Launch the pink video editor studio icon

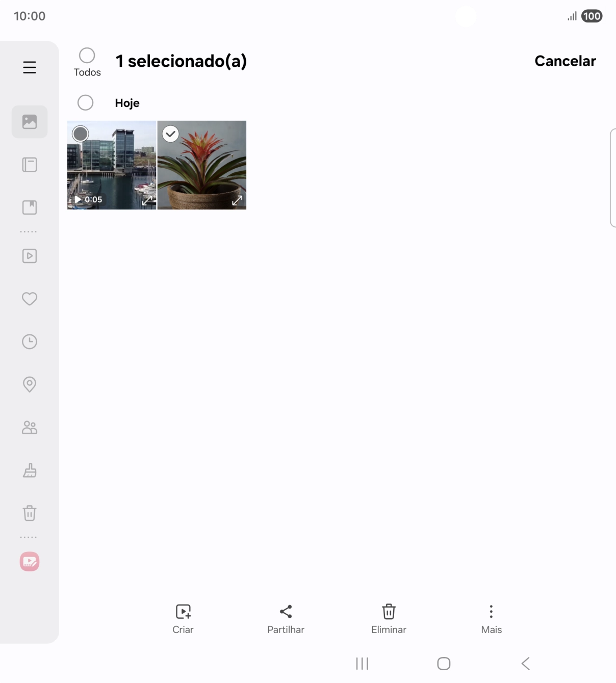click(x=30, y=562)
